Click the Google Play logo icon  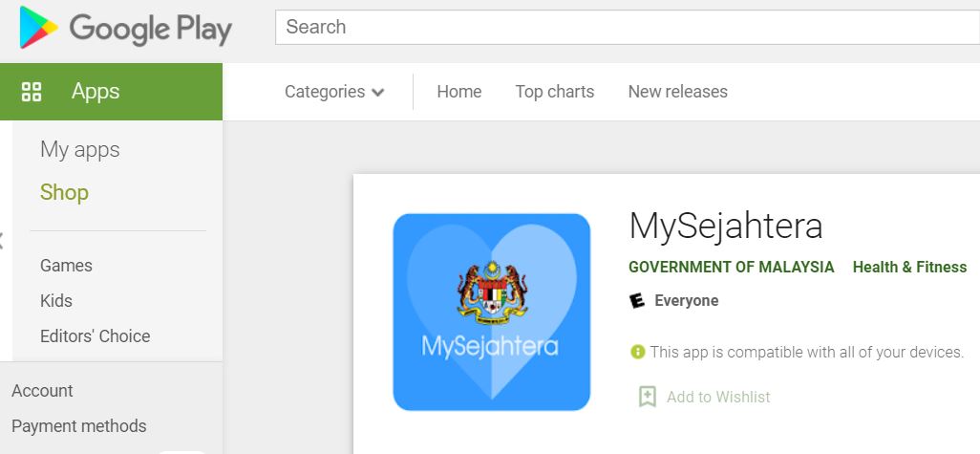tap(38, 28)
